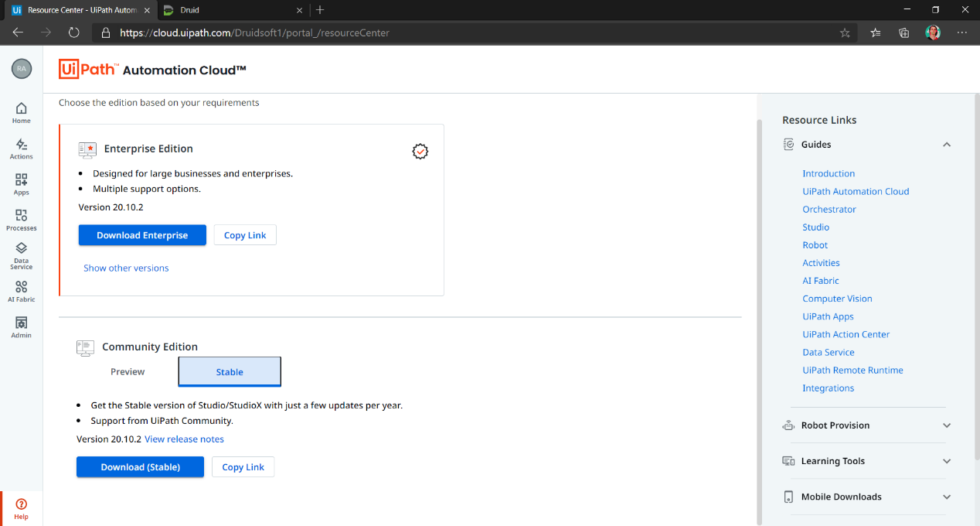This screenshot has width=980, height=526.
Task: Open AI Fabric in the left sidebar
Action: coord(21,291)
